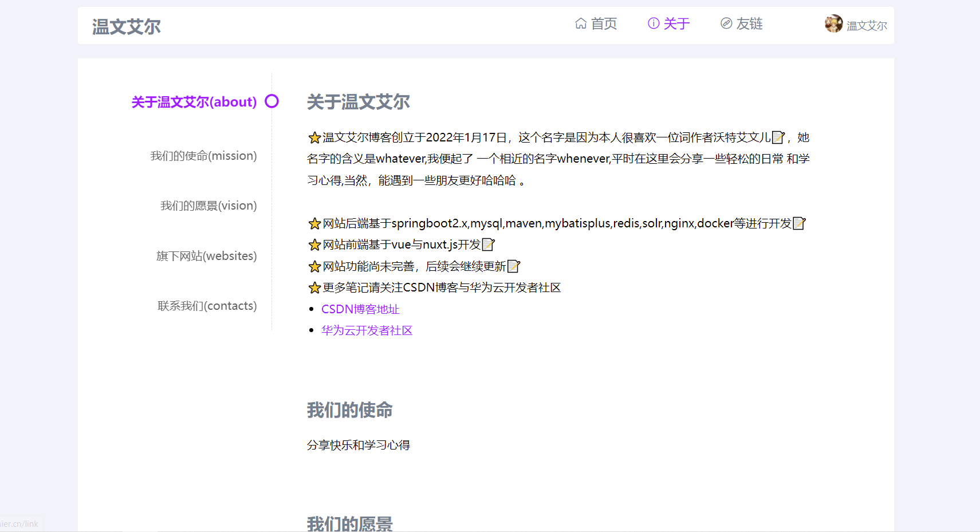Click the 我们的愿景 section heading

point(350,523)
